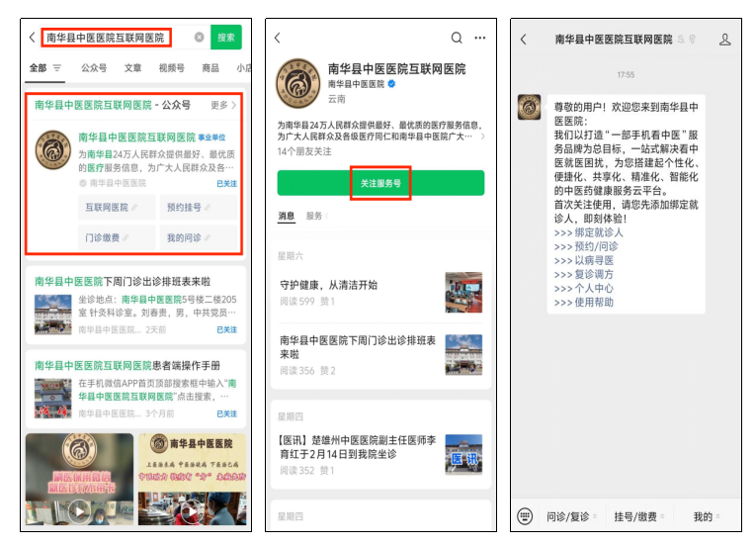Tap the sender avatar in the chat message

(x=529, y=107)
